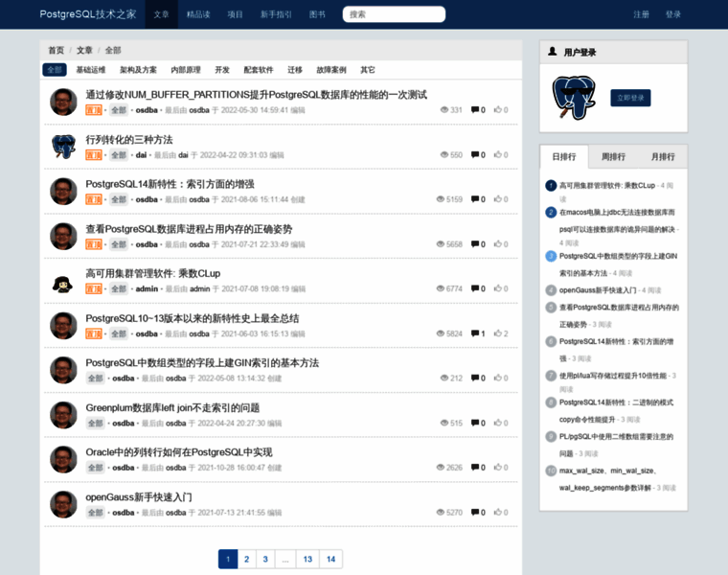The image size is (728, 575).
Task: Click the comment icon on the Oracle列转行 article
Action: click(474, 468)
